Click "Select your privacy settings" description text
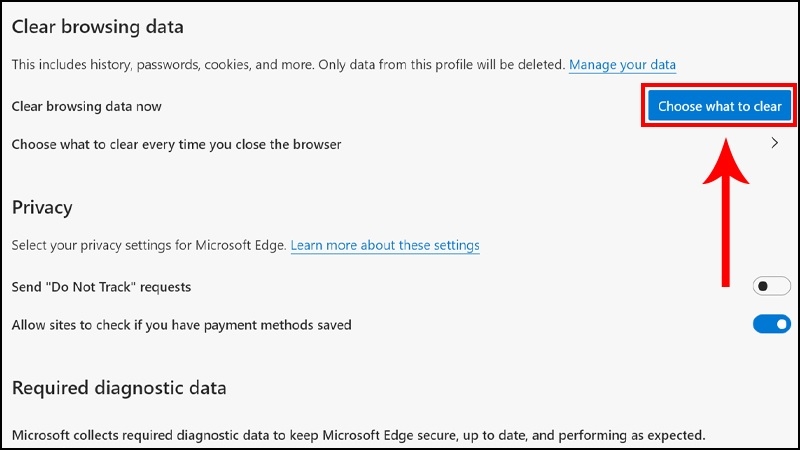The image size is (800, 450). [x=148, y=245]
